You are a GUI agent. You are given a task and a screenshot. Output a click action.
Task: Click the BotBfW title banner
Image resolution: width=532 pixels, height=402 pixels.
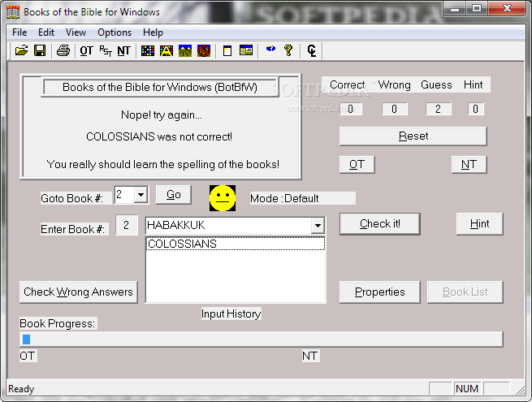click(160, 88)
